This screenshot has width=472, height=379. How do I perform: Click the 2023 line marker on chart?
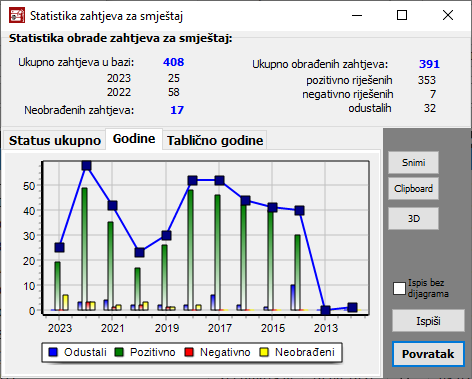click(x=60, y=247)
